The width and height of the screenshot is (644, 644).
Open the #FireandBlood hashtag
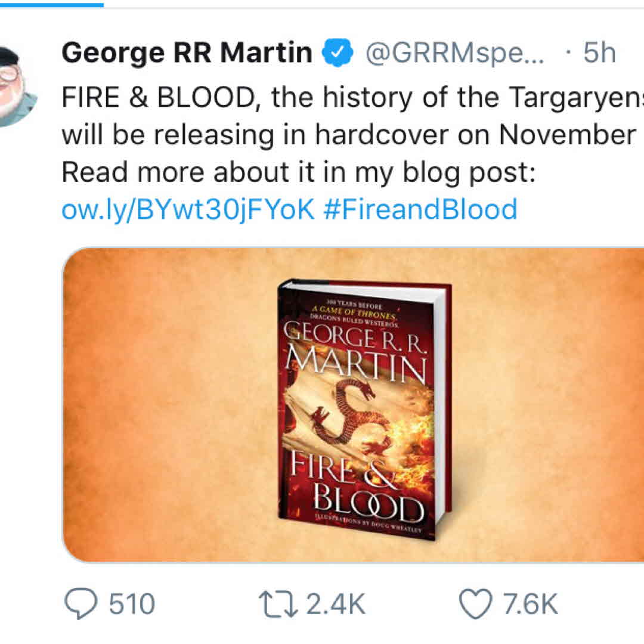420,209
